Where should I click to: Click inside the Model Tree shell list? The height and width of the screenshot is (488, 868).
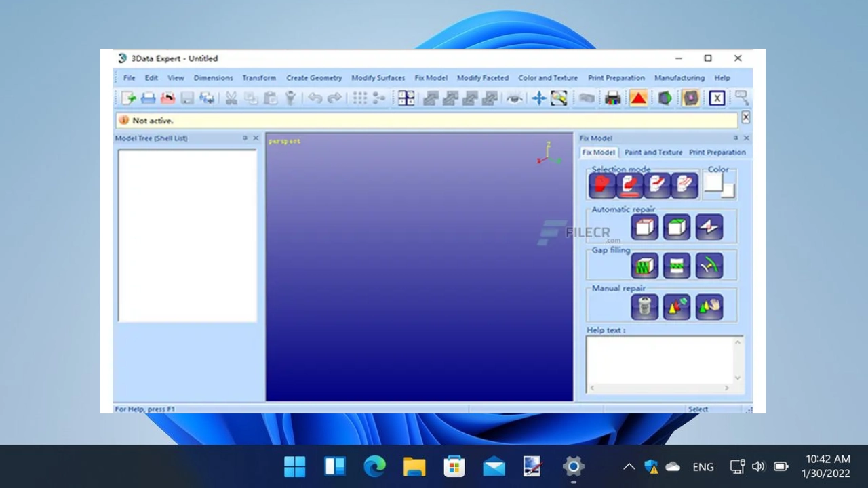tap(188, 235)
